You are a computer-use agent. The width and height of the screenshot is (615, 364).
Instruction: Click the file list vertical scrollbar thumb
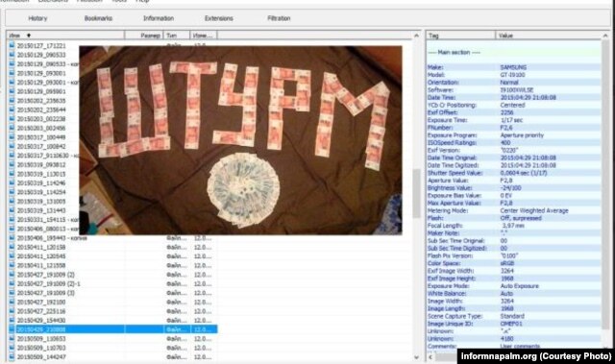[416, 194]
